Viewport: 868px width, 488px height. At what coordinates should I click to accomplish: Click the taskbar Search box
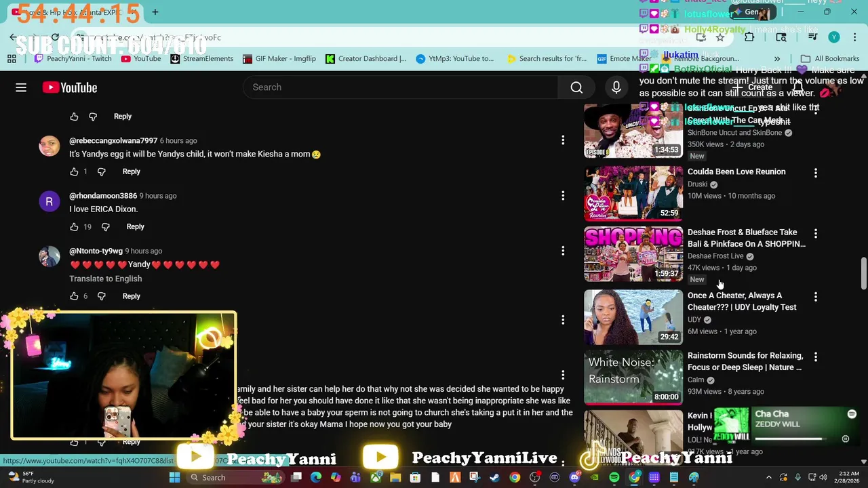pyautogui.click(x=234, y=477)
